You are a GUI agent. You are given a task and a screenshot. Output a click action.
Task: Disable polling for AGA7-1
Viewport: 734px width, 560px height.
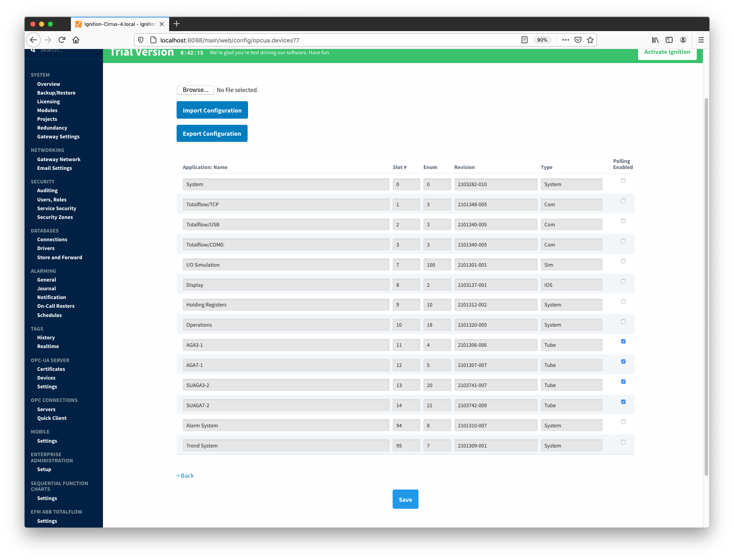[623, 362]
